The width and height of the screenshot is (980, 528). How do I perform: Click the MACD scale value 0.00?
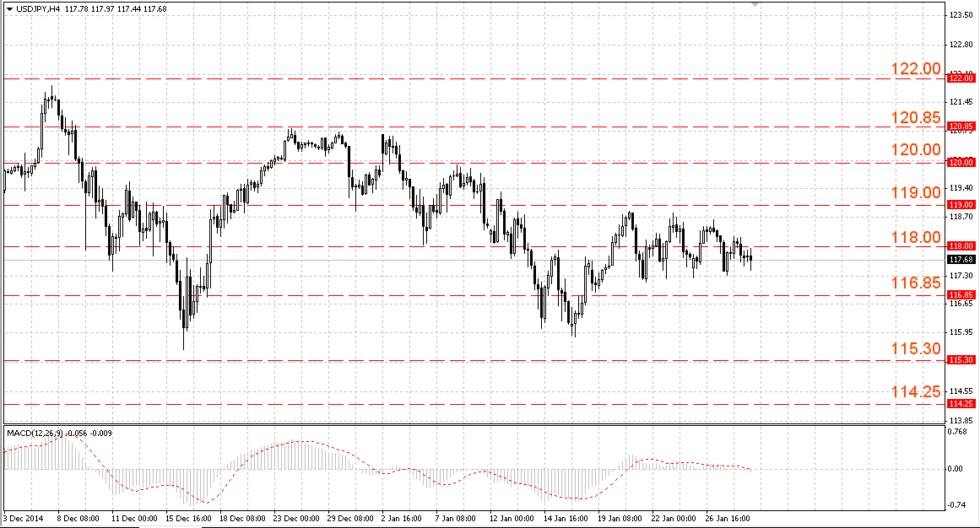(x=956, y=469)
